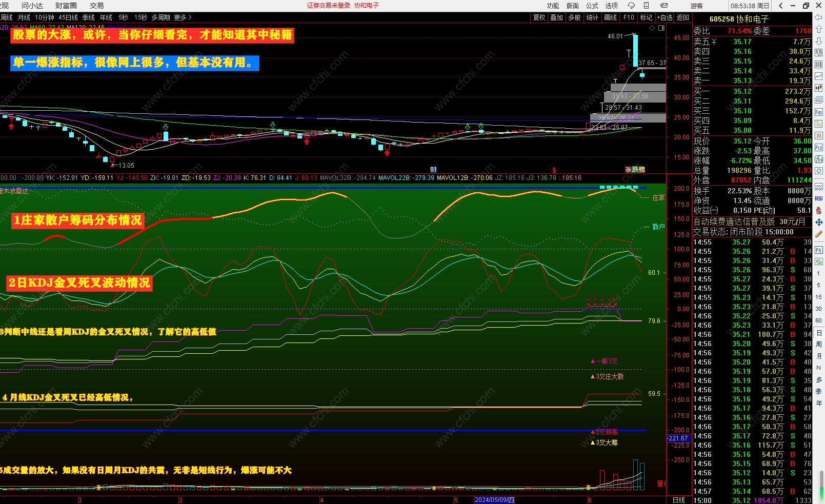Click the F5 sidebar icon
Screen dimensions: 825x504
pyautogui.click(x=819, y=250)
